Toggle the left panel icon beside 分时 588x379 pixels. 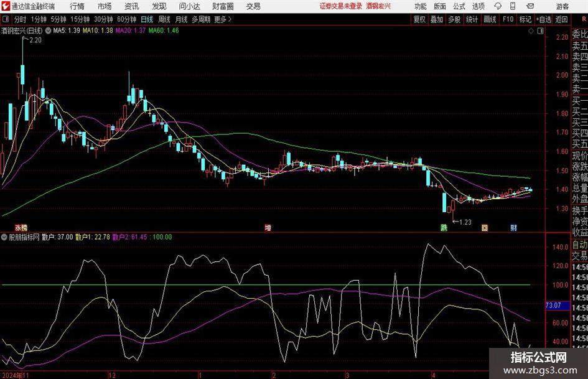pyautogui.click(x=6, y=19)
